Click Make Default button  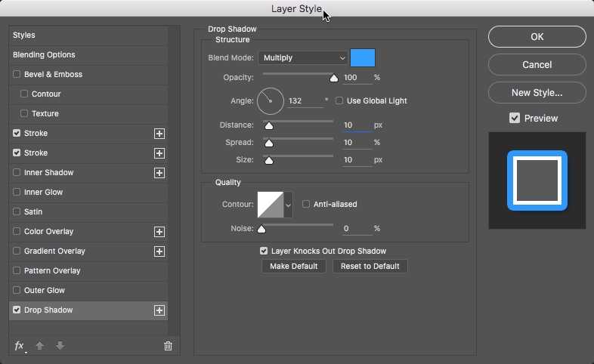293,266
